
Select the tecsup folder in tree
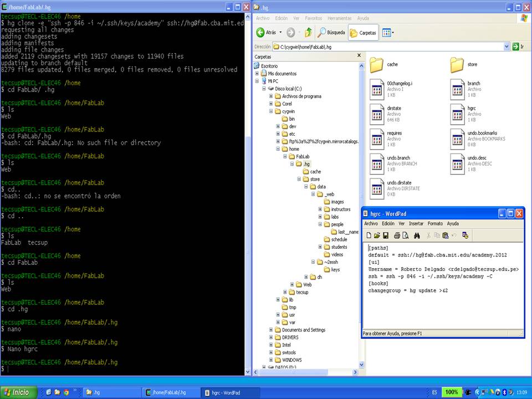(299, 292)
